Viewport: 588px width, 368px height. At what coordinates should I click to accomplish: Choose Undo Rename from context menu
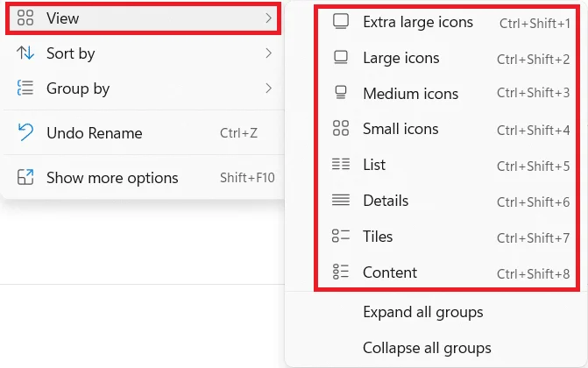143,133
